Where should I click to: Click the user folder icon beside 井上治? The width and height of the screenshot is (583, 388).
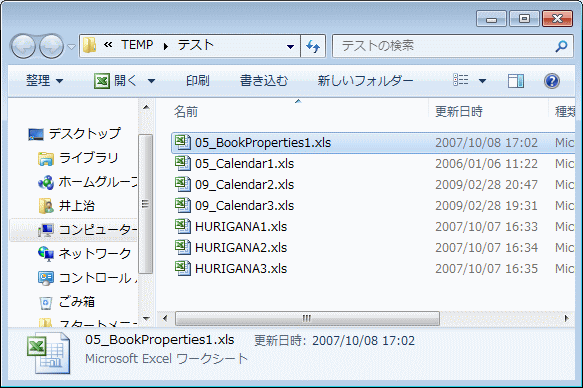tap(46, 206)
